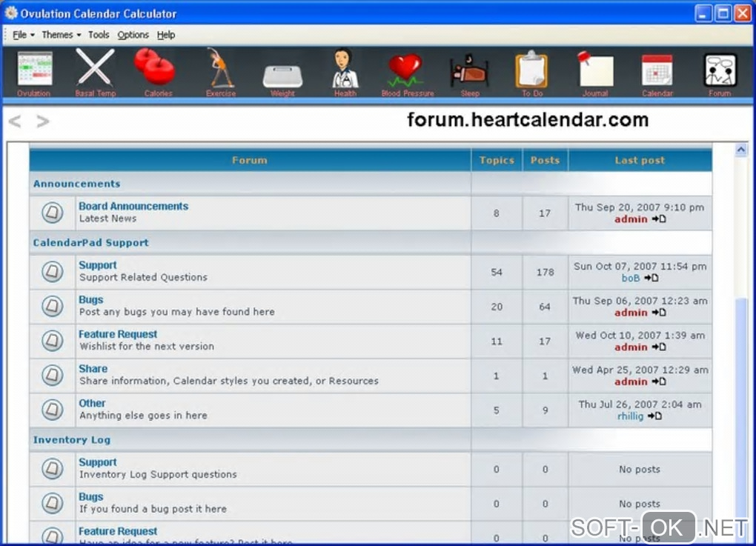
Task: Open the Wishlist Feature Request forum link
Action: click(x=118, y=334)
